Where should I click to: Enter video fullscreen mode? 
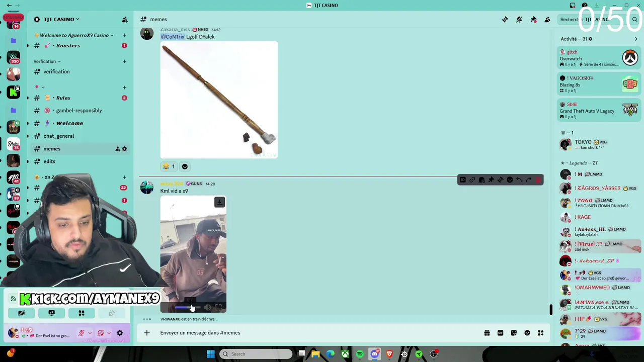[x=218, y=307]
